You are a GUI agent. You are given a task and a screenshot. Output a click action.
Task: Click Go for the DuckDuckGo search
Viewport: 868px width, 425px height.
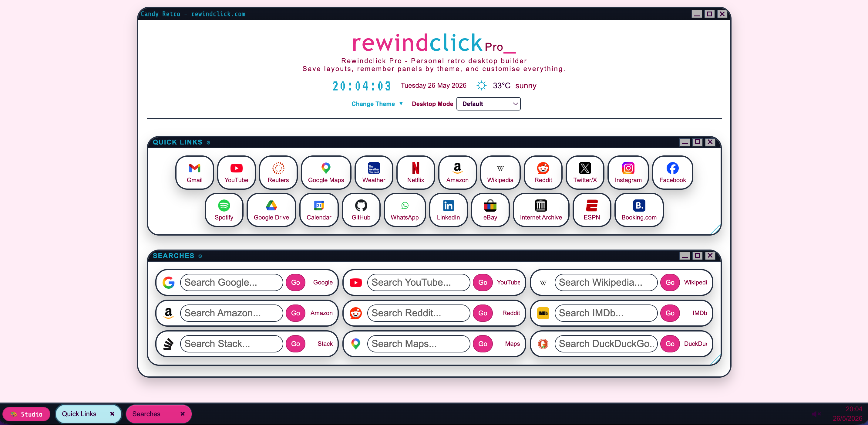pos(670,344)
